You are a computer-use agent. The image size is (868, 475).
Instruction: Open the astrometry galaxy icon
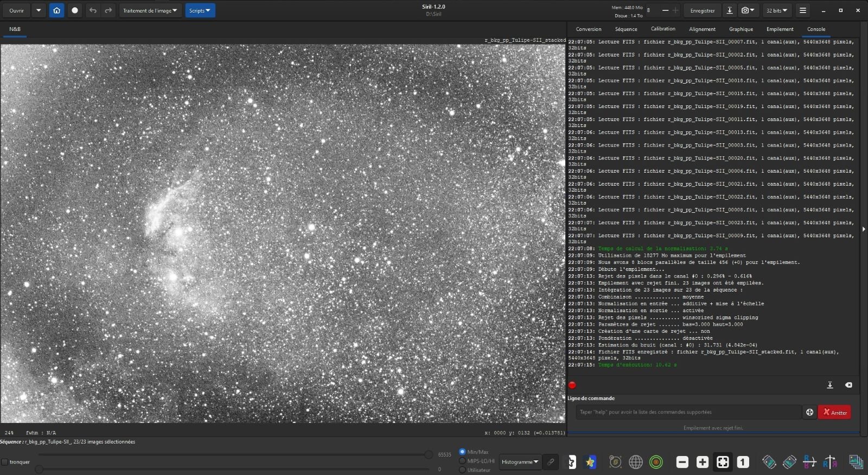click(615, 462)
